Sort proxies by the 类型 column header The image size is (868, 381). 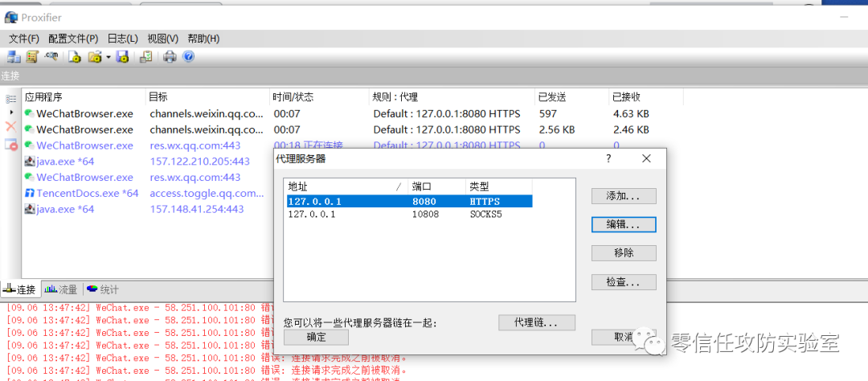[x=499, y=186]
